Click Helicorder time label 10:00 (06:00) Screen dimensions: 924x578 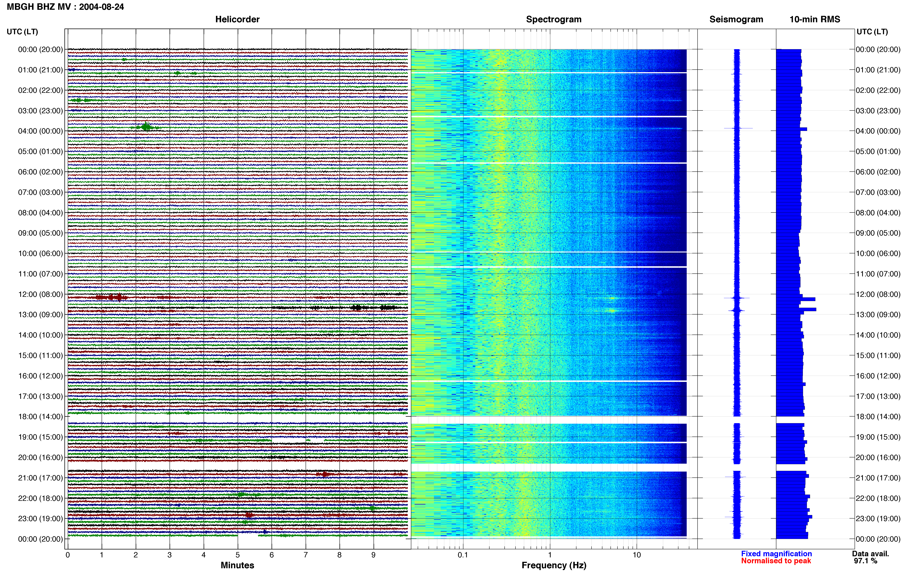41,253
